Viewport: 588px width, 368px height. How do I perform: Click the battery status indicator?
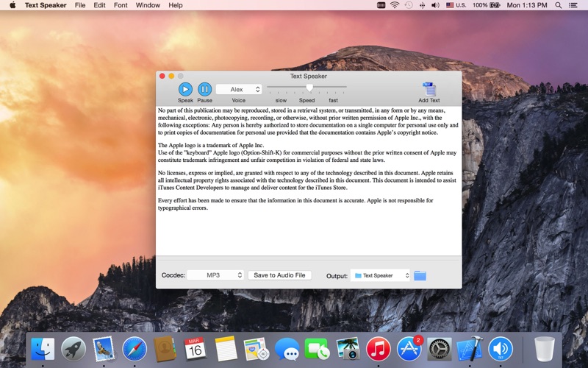pyautogui.click(x=487, y=5)
